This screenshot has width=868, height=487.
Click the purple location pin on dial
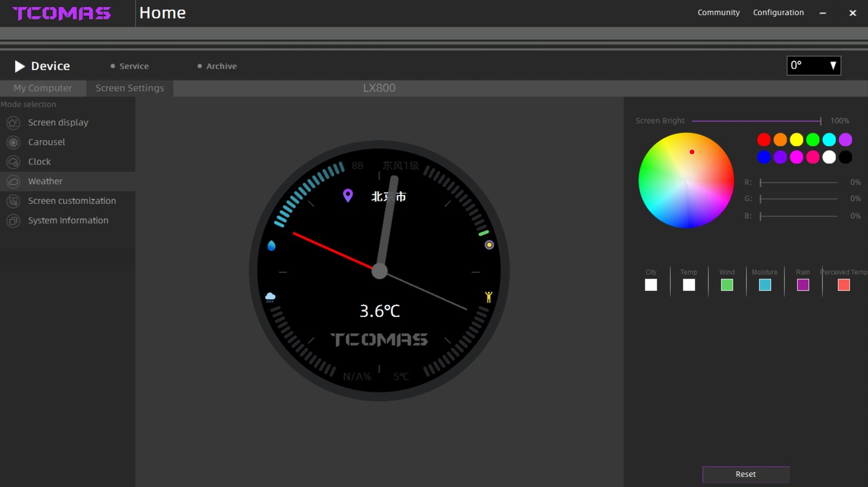click(348, 195)
